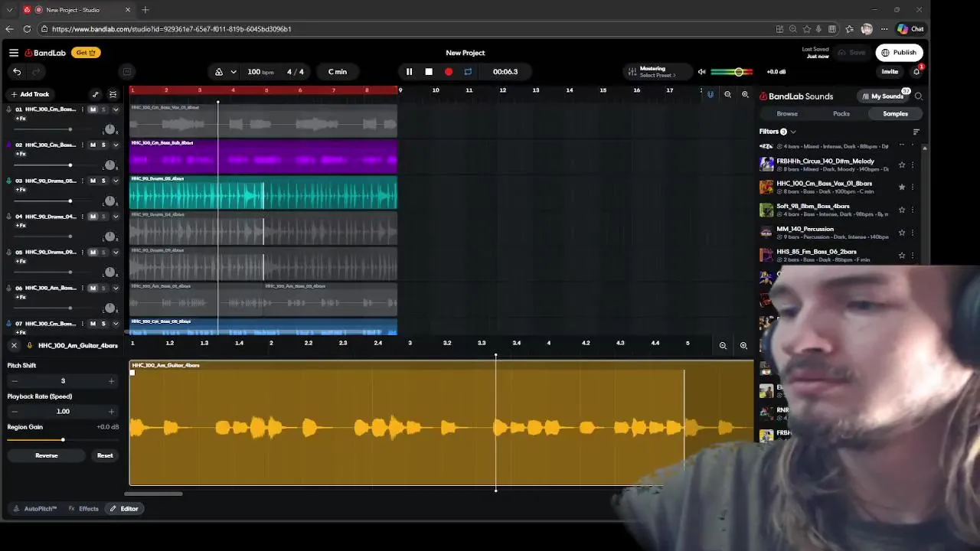This screenshot has width=980, height=551.
Task: Mute track 01 HHC_100_Cm_Bass
Action: coord(93,109)
